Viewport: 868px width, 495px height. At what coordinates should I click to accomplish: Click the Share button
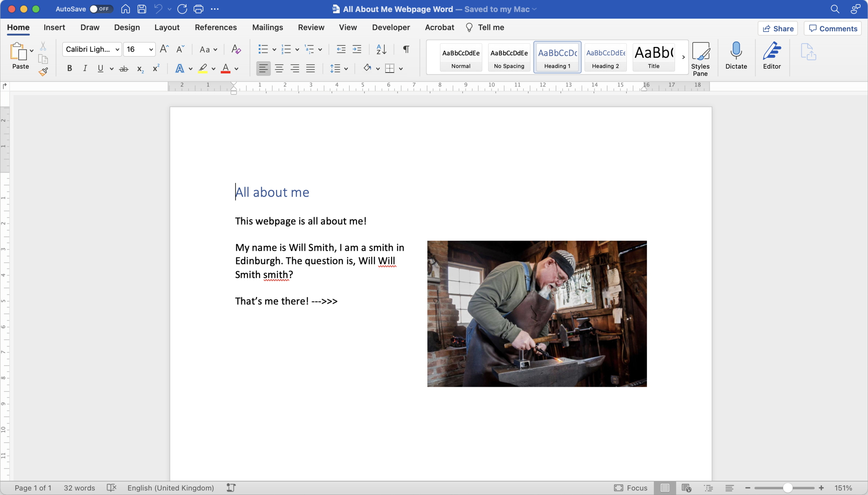pyautogui.click(x=778, y=28)
